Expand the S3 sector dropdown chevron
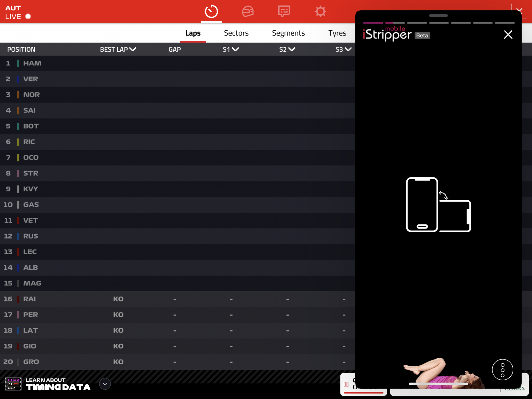The image size is (532, 399). pos(348,49)
